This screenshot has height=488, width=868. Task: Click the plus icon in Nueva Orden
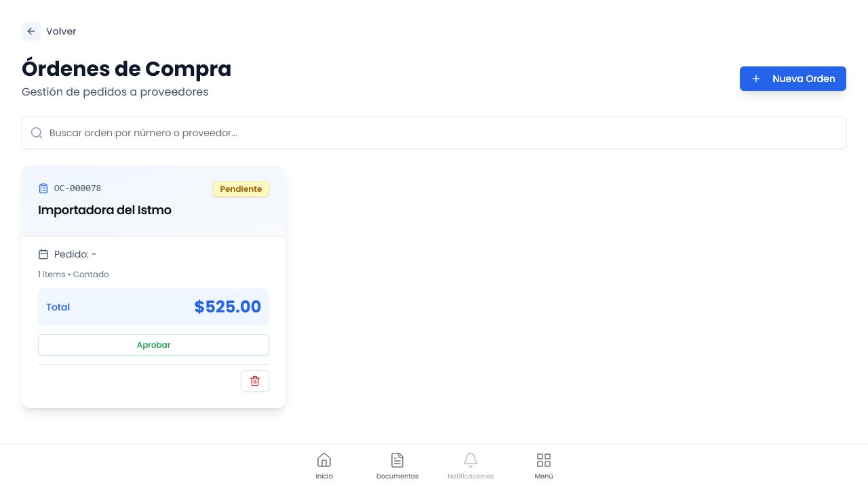click(x=756, y=79)
